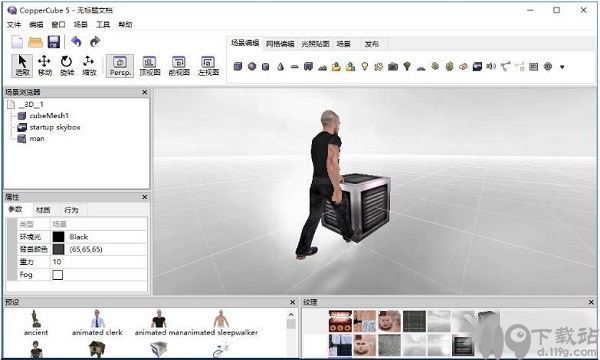Save using the floppy disk icon
The height and width of the screenshot is (360, 600).
pyautogui.click(x=54, y=42)
